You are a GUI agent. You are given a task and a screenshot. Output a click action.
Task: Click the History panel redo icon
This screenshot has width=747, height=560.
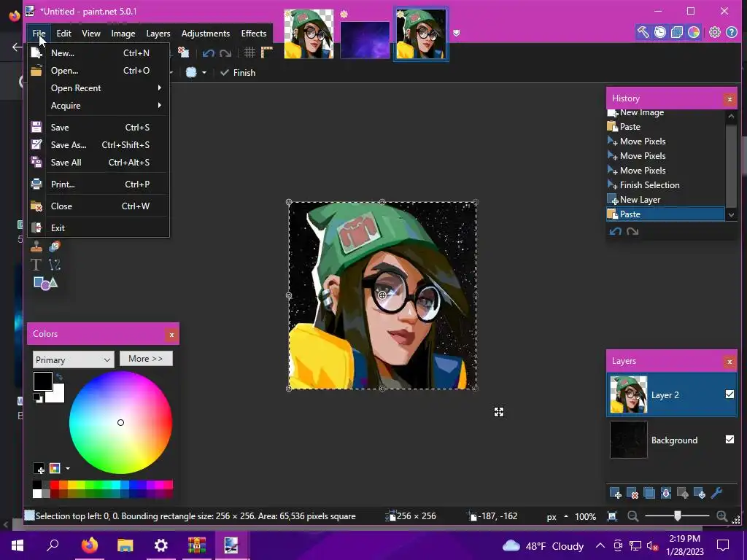[x=632, y=231]
